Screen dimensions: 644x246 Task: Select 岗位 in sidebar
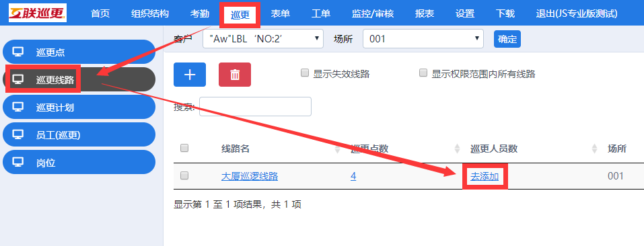[x=79, y=163]
